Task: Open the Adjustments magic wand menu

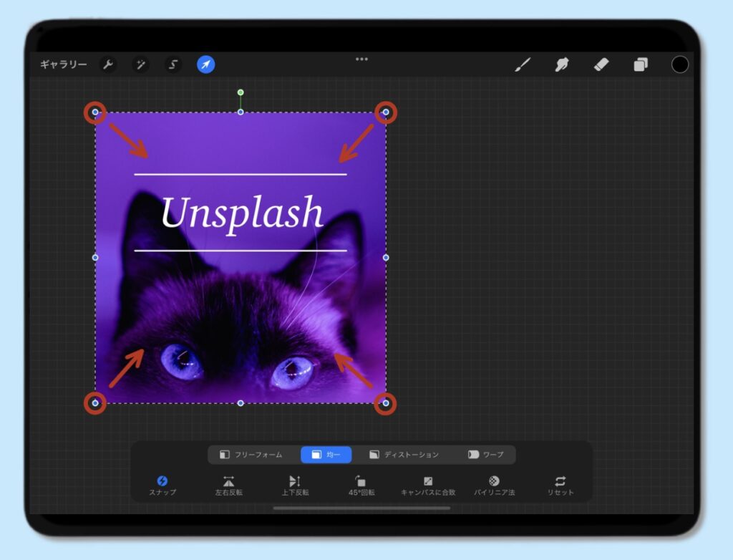Action: pyautogui.click(x=140, y=64)
